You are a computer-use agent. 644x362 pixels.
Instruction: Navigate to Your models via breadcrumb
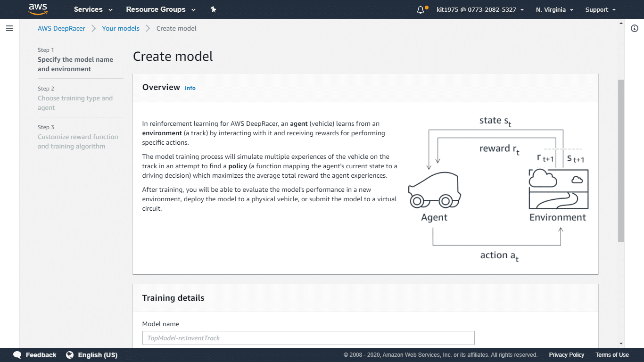click(121, 28)
